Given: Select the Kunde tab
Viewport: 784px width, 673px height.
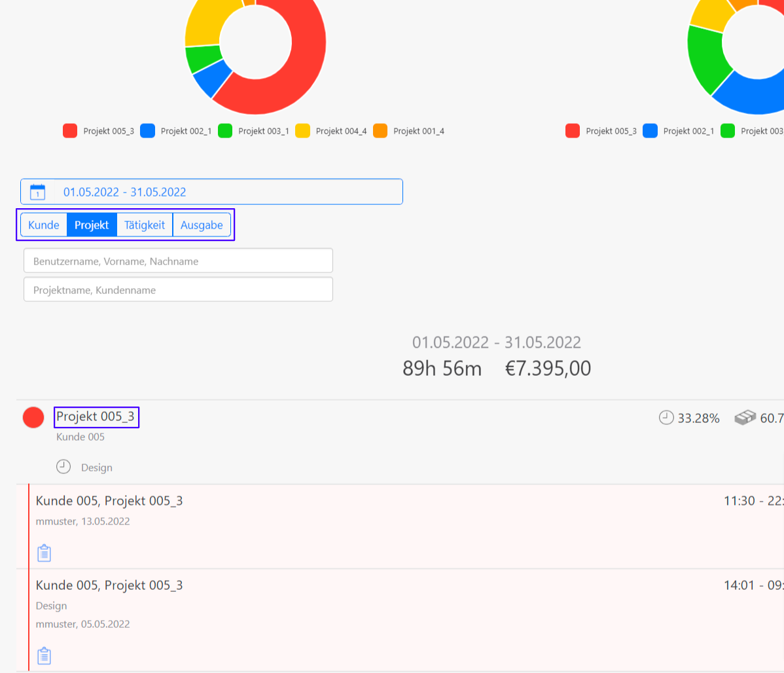Looking at the screenshot, I should tap(43, 225).
